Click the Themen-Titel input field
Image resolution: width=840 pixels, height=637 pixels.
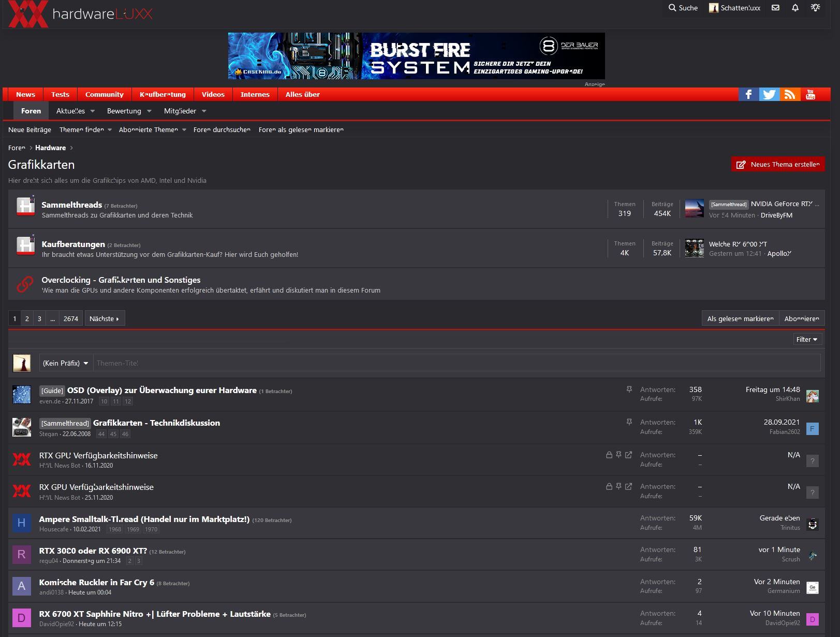(x=456, y=363)
